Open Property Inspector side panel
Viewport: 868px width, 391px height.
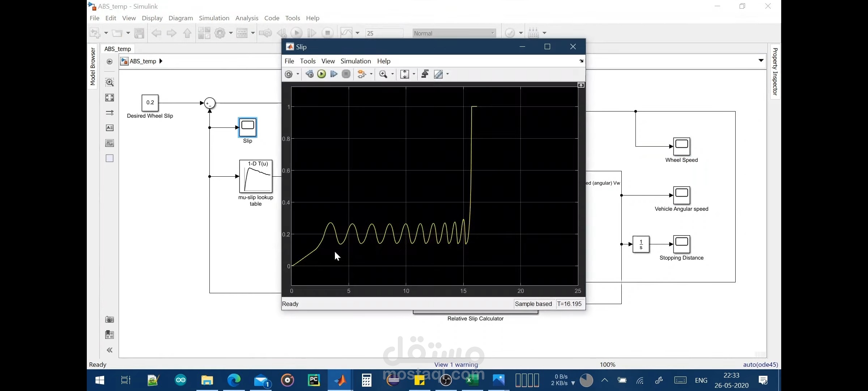pyautogui.click(x=775, y=72)
